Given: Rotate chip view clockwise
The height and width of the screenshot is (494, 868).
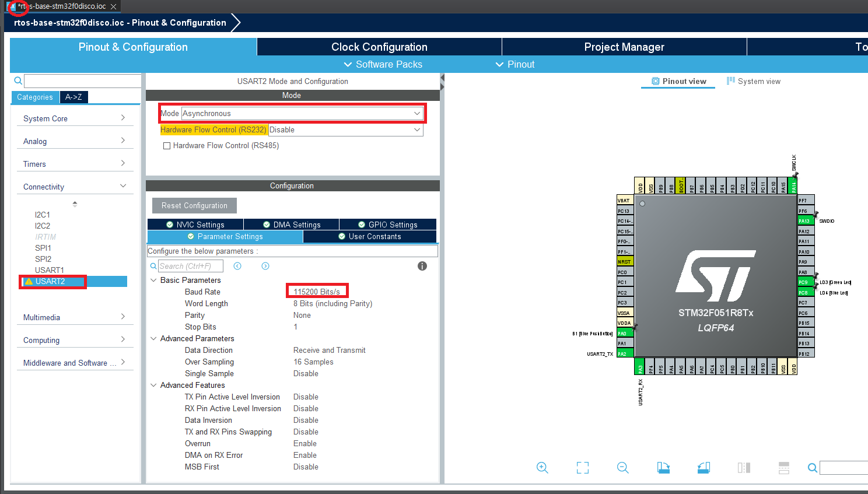Looking at the screenshot, I should point(663,468).
